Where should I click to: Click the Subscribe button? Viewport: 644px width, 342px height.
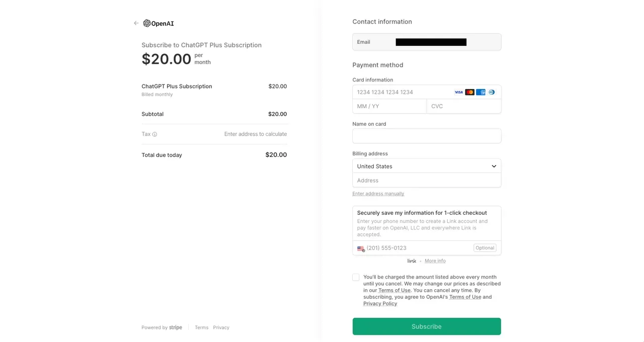pos(427,326)
